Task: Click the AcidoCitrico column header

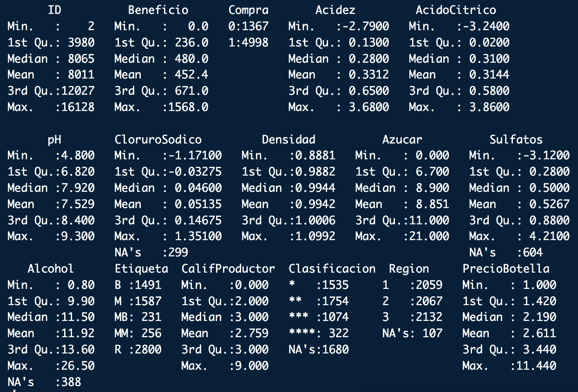Action: click(456, 10)
